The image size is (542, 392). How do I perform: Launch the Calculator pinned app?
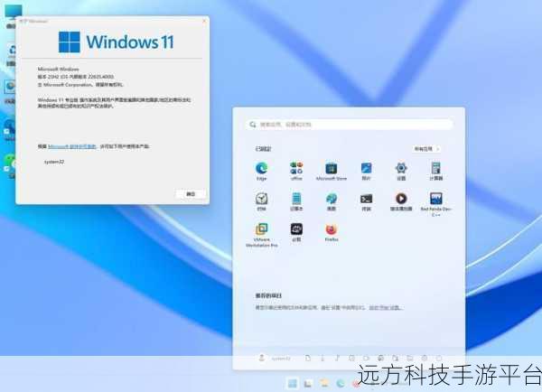point(436,171)
